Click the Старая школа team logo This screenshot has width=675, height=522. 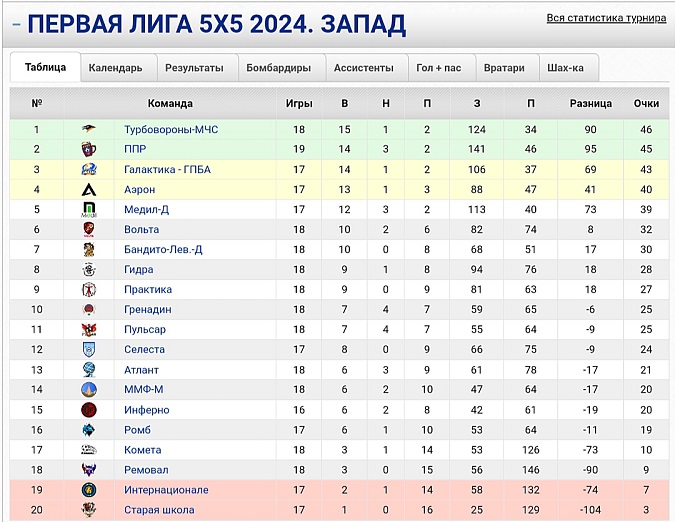tap(89, 510)
